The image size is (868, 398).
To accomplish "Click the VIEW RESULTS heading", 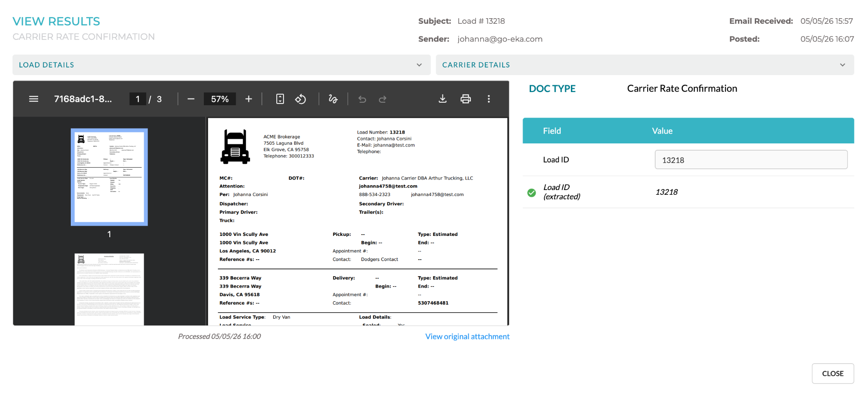I will coord(56,21).
